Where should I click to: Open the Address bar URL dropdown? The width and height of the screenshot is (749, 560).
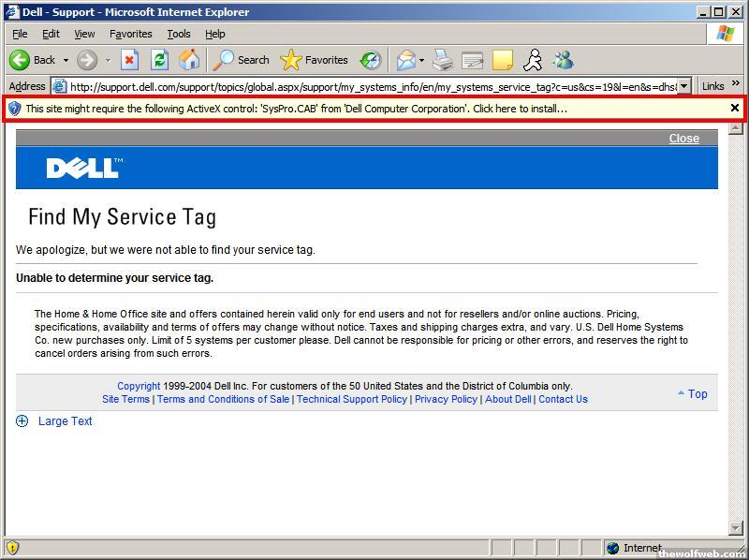[x=683, y=86]
